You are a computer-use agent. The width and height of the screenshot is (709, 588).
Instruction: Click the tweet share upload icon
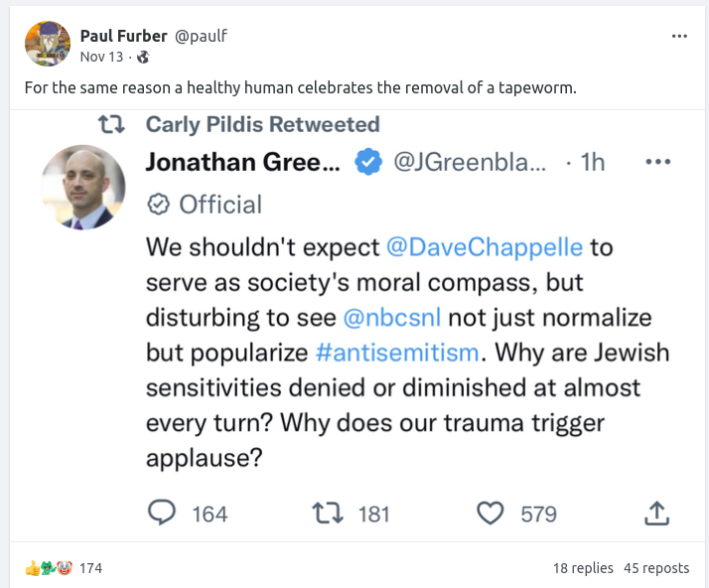point(656,513)
